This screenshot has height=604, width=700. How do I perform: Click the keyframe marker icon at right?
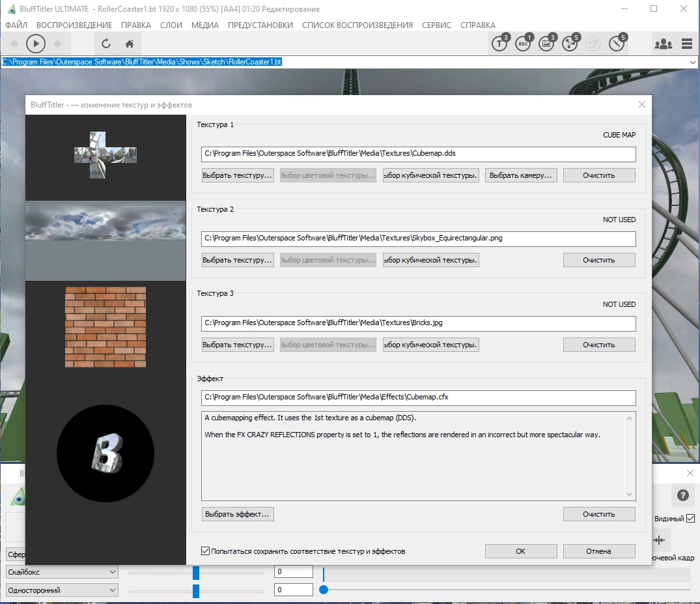click(x=659, y=540)
